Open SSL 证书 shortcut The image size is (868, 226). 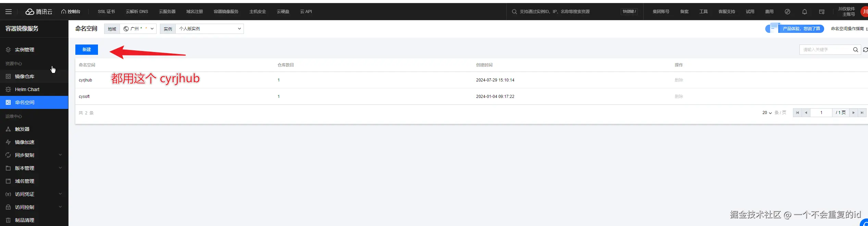pos(106,12)
